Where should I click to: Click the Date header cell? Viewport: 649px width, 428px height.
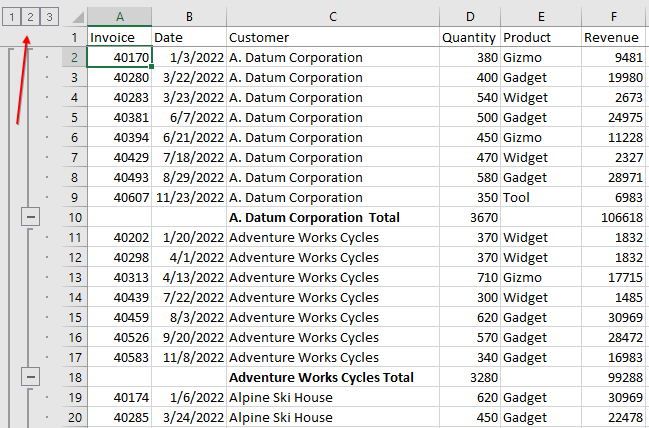pos(189,37)
